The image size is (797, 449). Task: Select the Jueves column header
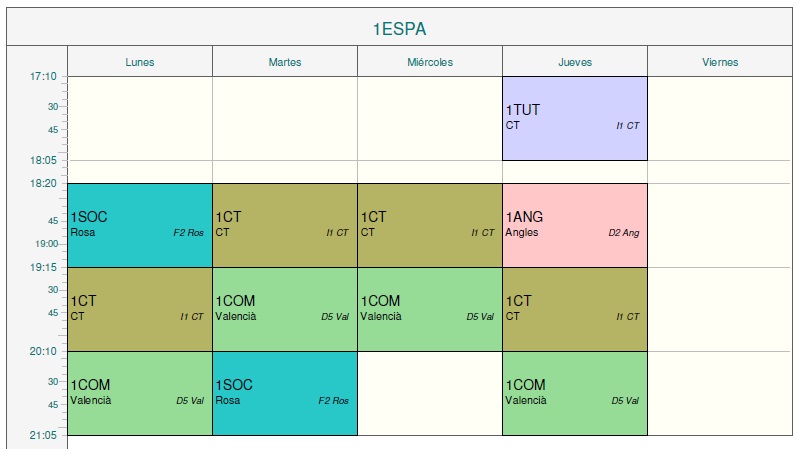pyautogui.click(x=575, y=62)
